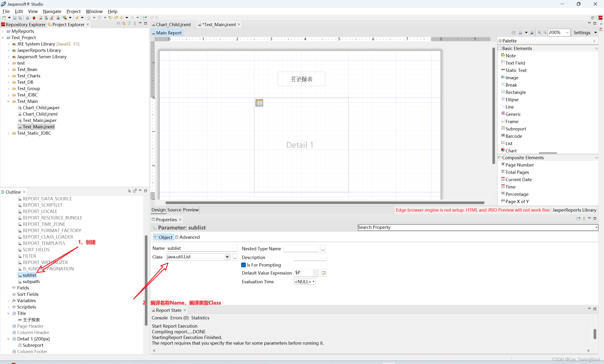
Task: Open the Evaluation Time dropdown
Action: point(304,282)
